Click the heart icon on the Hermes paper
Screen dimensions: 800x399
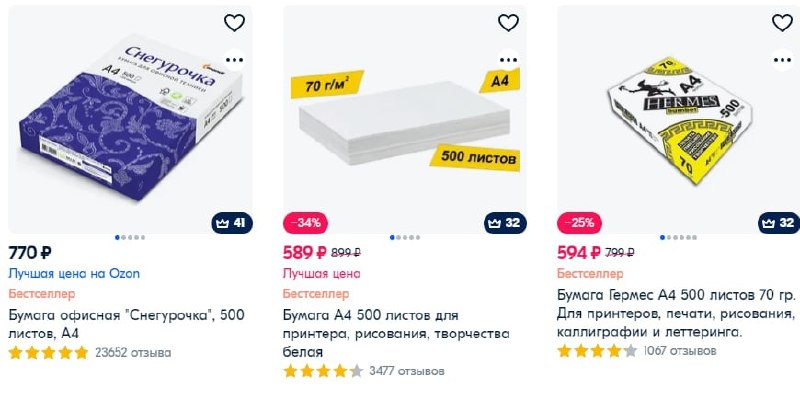pos(782,22)
